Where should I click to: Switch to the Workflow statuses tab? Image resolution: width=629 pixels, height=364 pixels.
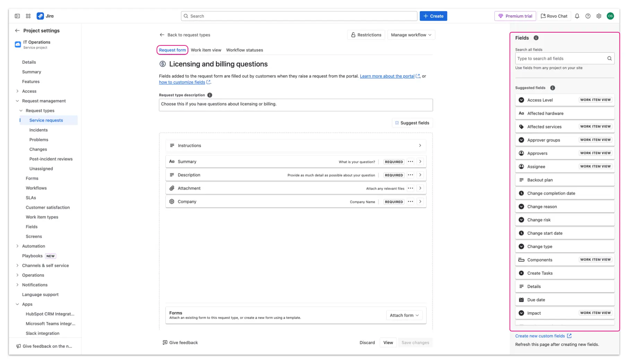(x=244, y=50)
